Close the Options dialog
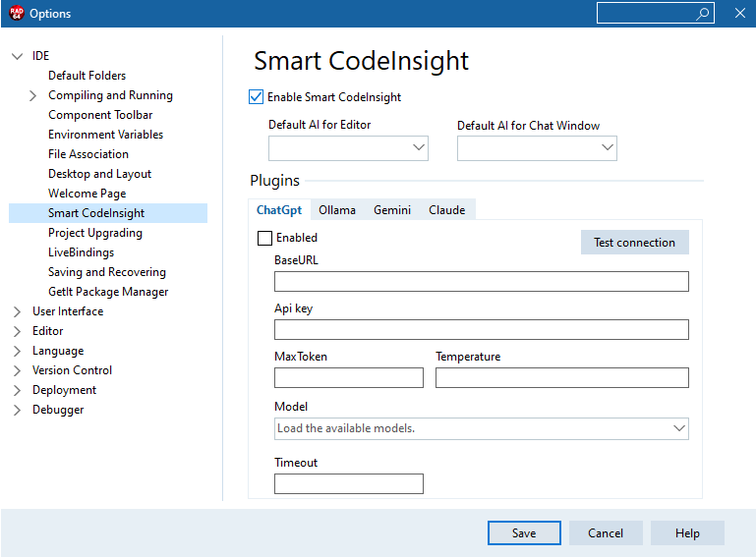 [x=740, y=13]
